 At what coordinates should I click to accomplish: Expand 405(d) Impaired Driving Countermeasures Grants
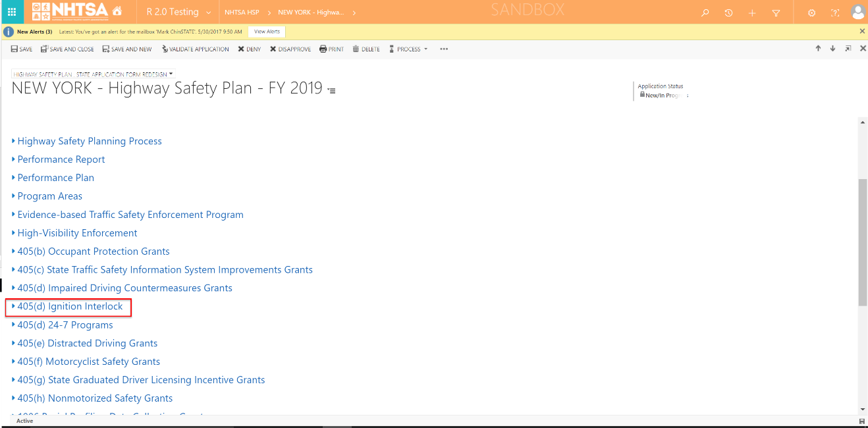122,288
